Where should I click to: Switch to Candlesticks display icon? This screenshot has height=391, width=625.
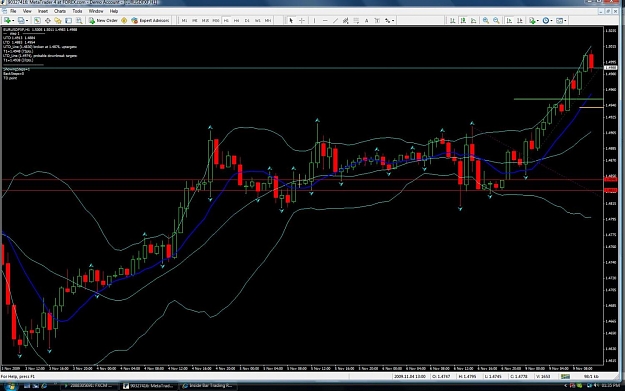(463, 20)
